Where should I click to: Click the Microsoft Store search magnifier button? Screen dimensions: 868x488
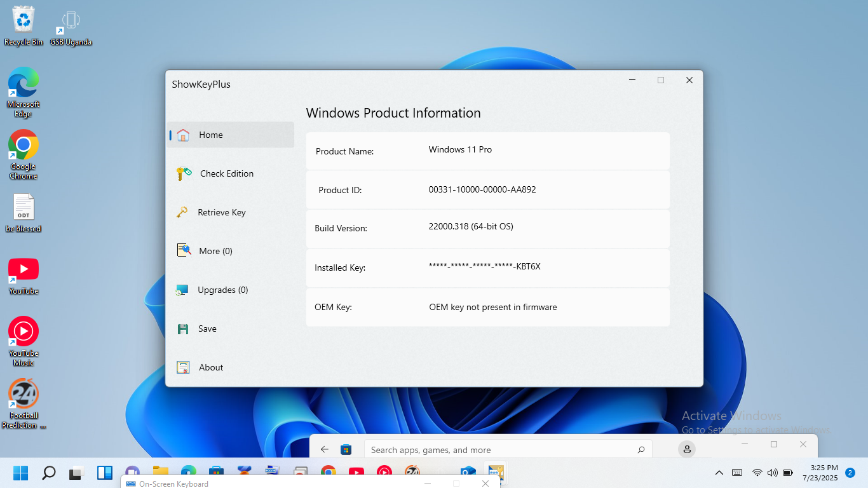point(641,450)
